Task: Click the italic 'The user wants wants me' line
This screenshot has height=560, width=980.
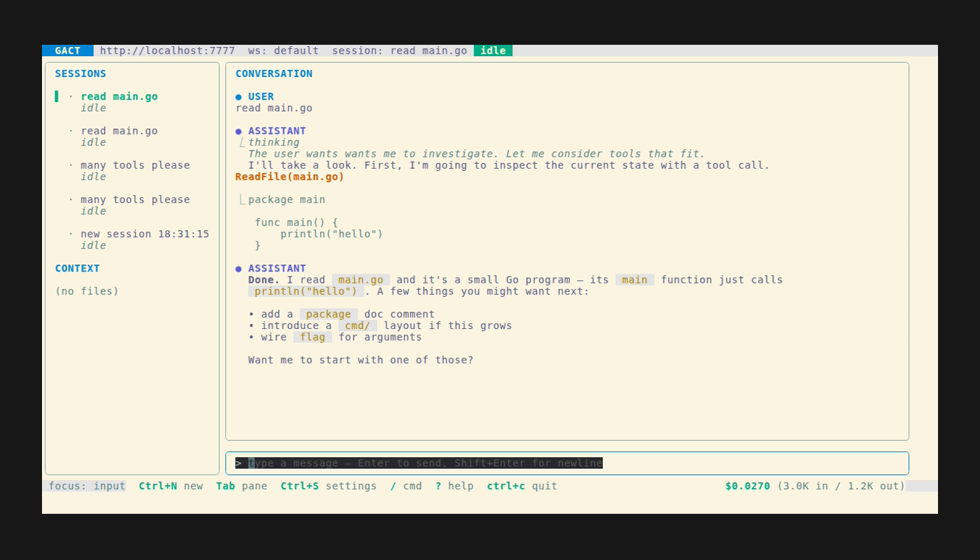Action: pos(477,154)
